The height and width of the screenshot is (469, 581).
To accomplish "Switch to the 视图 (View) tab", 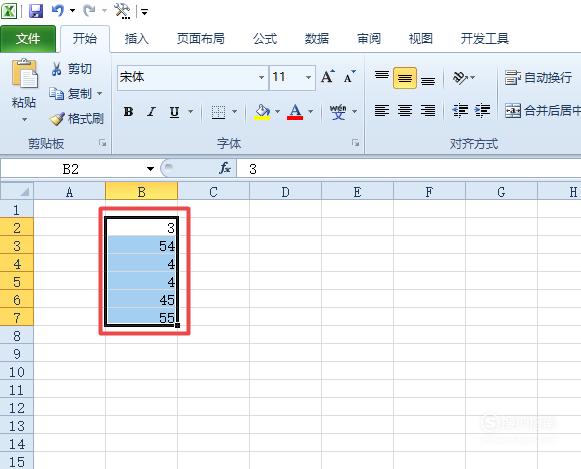I will coord(421,39).
